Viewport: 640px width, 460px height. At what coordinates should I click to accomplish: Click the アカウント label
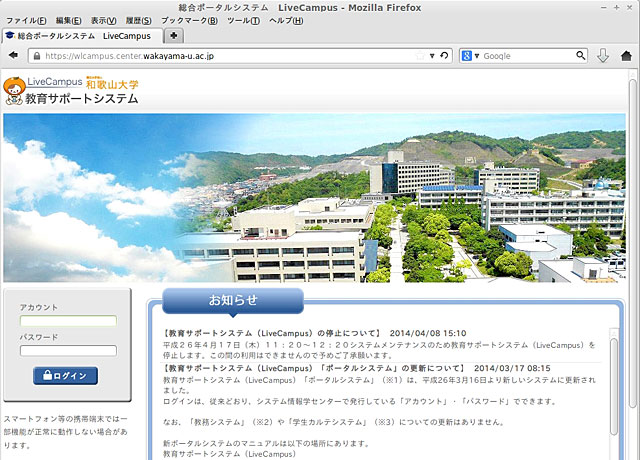39,307
